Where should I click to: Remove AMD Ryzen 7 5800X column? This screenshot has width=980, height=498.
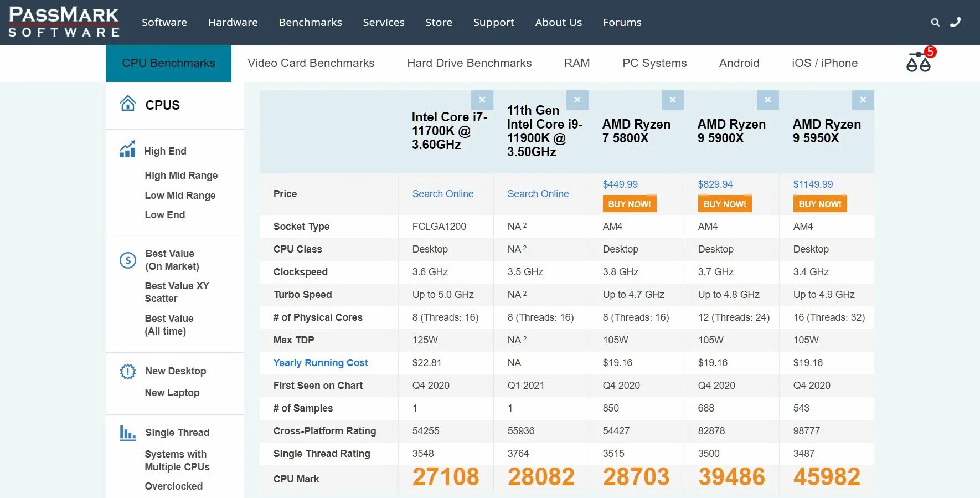tap(673, 100)
